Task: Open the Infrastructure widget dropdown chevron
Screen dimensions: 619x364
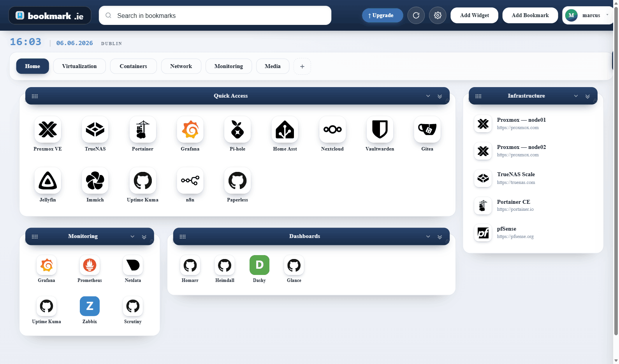Action: [x=576, y=96]
